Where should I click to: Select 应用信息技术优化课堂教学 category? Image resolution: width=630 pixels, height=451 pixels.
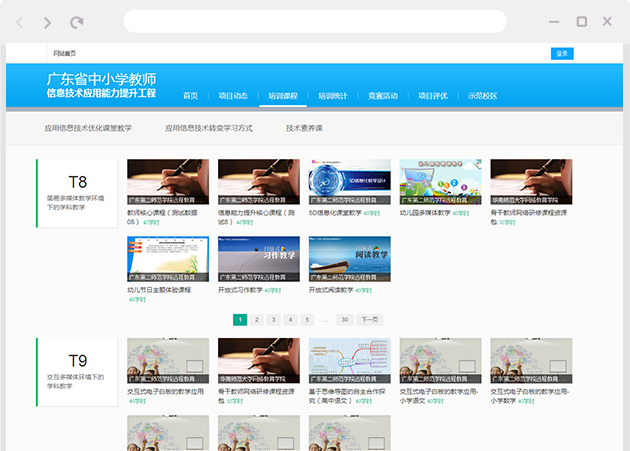88,128
